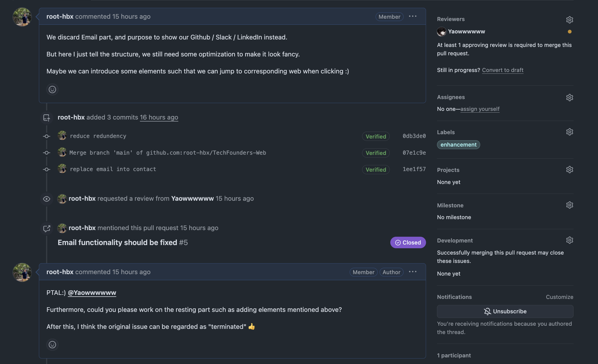Open issue 'Email functionality should be fixed'
Viewport: 598px width, 364px height.
click(x=117, y=242)
